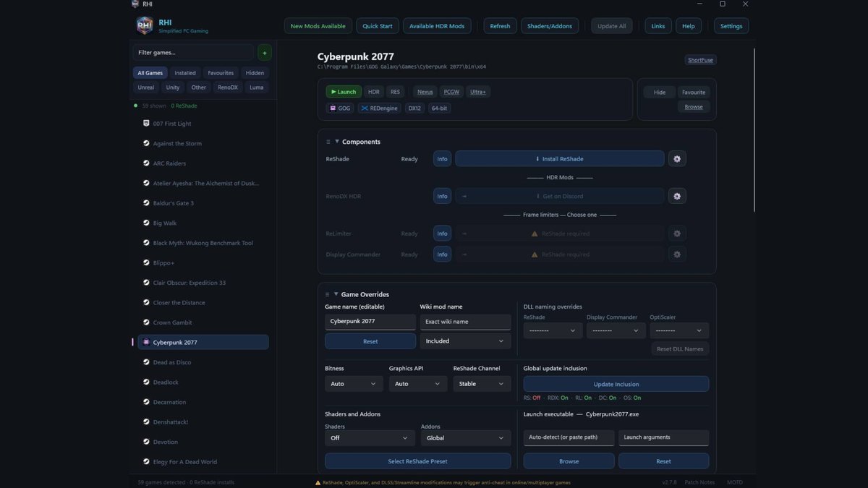Click the Steam icon beside ARC Raiders
This screenshot has width=868, height=488.
[146, 163]
